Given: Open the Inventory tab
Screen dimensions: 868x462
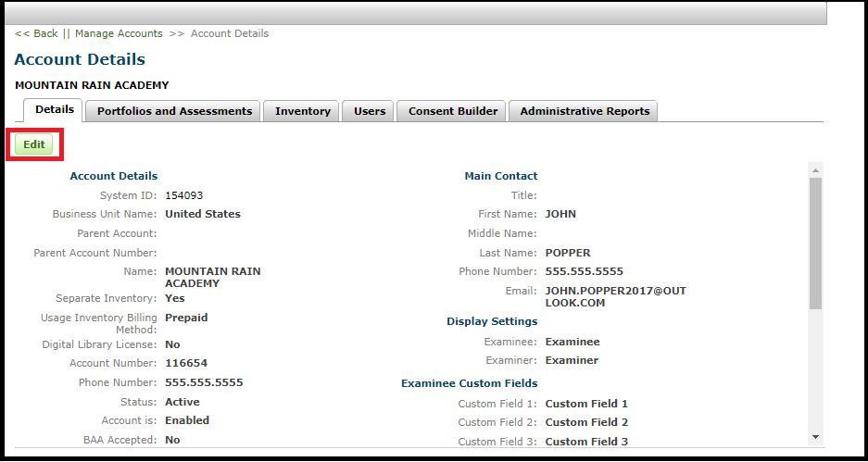Looking at the screenshot, I should (x=302, y=111).
